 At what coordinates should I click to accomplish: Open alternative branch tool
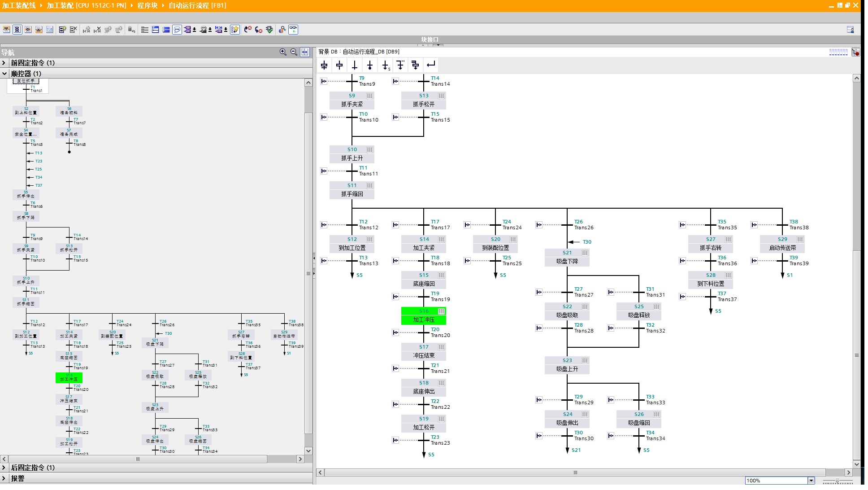400,66
